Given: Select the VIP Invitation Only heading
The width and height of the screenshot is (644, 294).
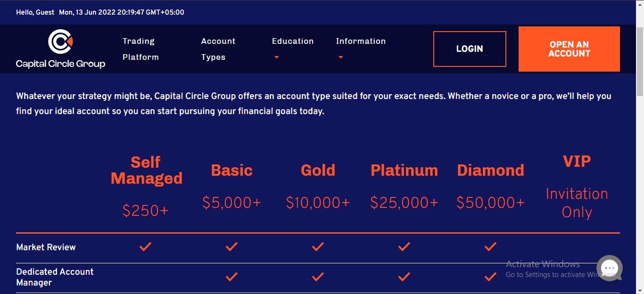Looking at the screenshot, I should 577,162.
